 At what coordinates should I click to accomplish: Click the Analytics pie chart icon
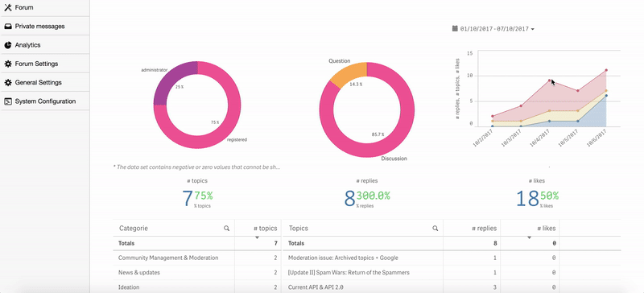pos(8,45)
